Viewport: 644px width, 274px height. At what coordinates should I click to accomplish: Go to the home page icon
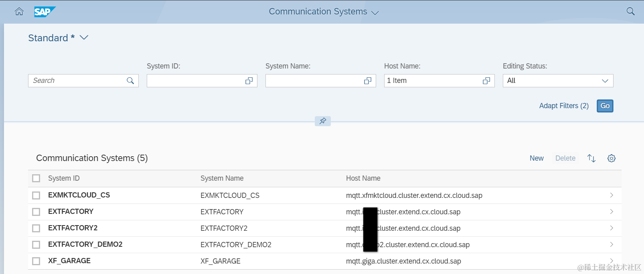click(x=19, y=12)
